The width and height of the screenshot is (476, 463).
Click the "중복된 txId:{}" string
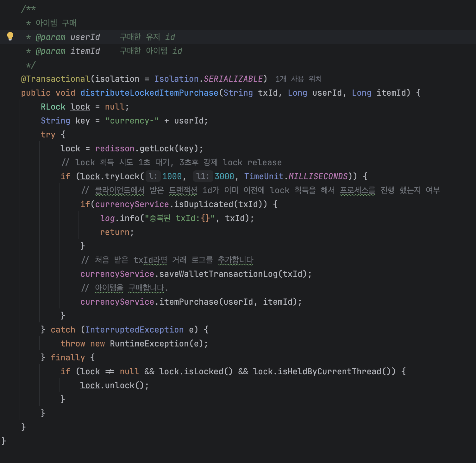pos(180,218)
